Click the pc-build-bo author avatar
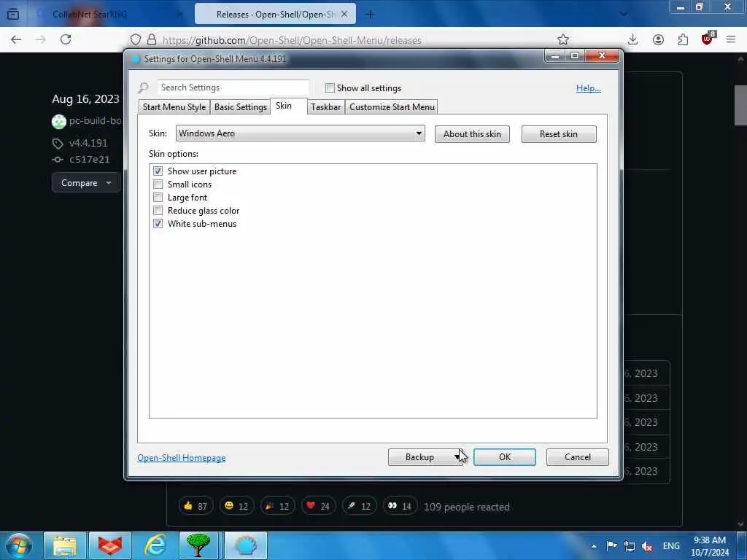Image resolution: width=747 pixels, height=560 pixels. pos(58,122)
